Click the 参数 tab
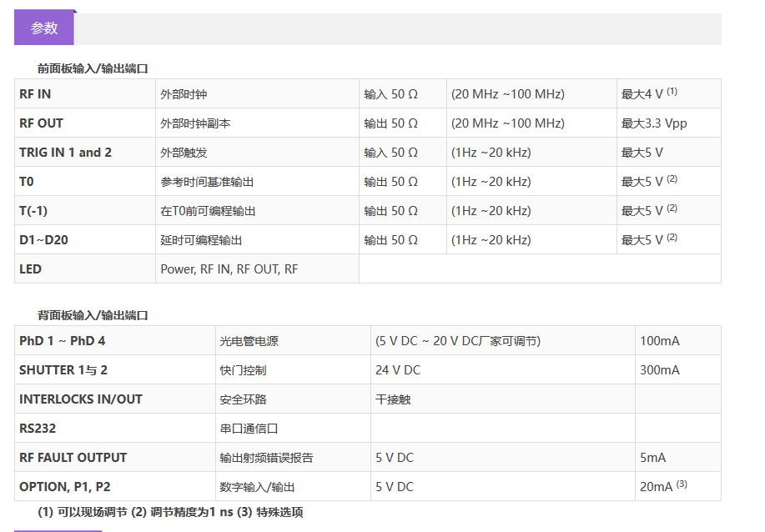The image size is (765, 532). click(x=44, y=28)
